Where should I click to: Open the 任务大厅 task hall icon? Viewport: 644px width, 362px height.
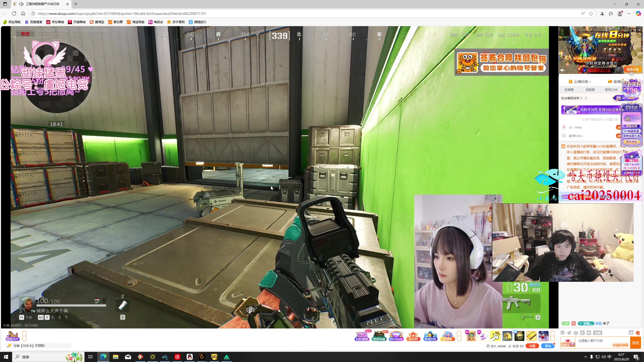tap(13, 336)
